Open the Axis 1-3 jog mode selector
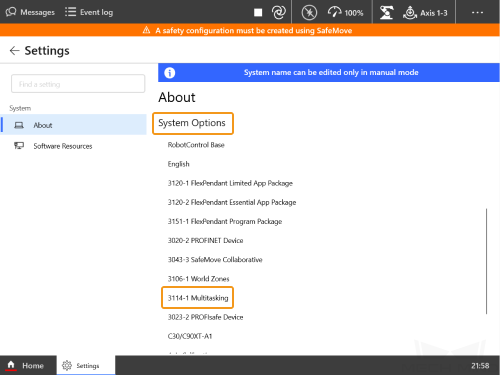This screenshot has height=375, width=500. click(425, 13)
